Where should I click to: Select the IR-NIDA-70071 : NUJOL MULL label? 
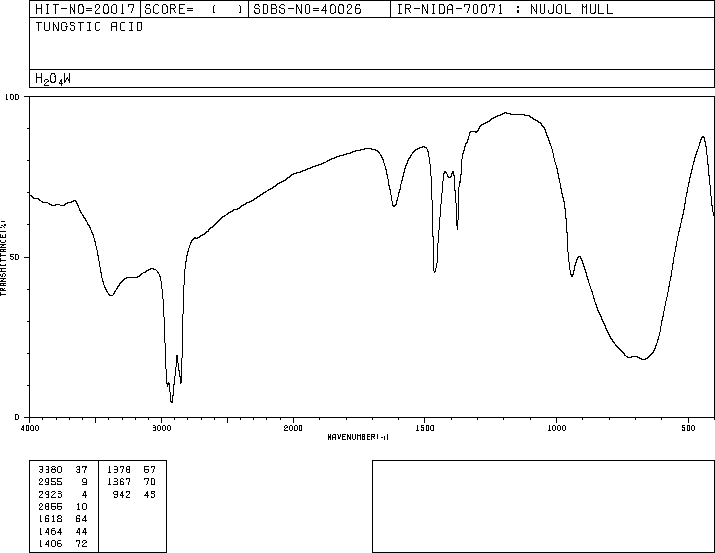505,9
